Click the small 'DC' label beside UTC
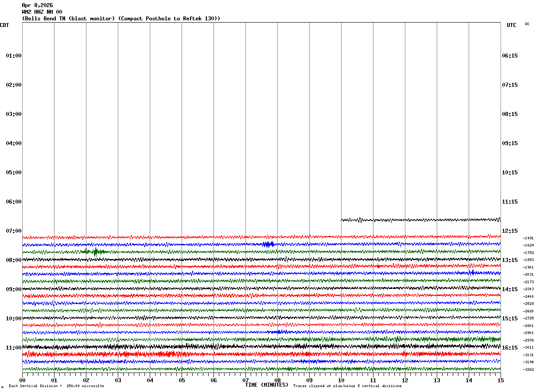Image resolution: width=536 pixels, height=392 pixels. (527, 24)
